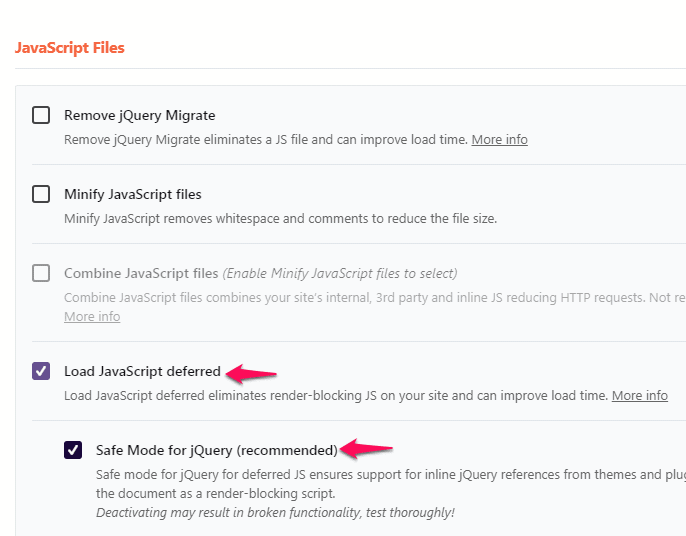Click the "Enable Minify JavaScript files to select" hint
Image resolution: width=686 pixels, height=536 pixels.
pyautogui.click(x=340, y=273)
